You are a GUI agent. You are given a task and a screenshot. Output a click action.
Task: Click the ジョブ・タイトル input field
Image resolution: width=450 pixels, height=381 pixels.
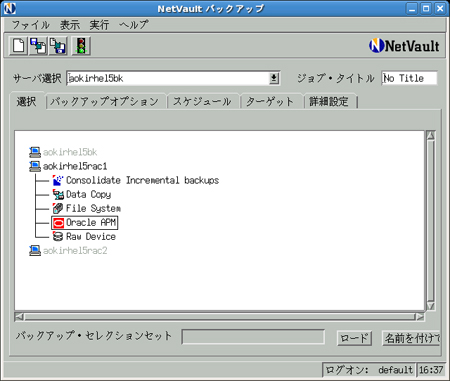409,78
